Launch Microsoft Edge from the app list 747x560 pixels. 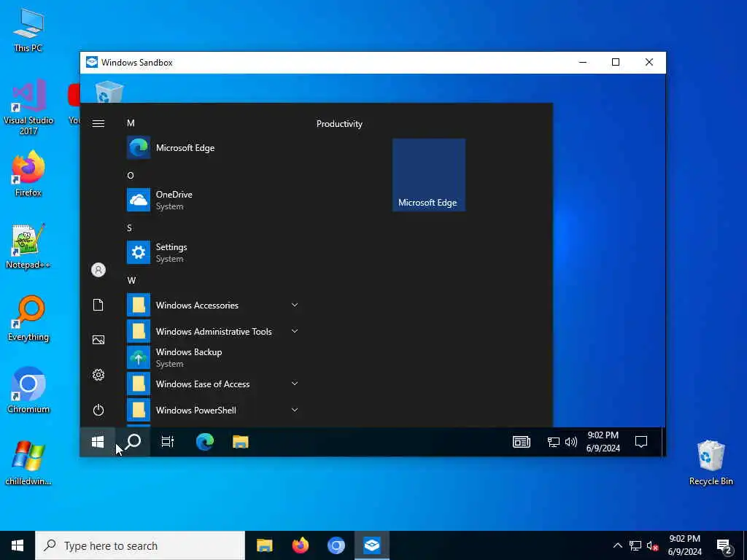coord(214,147)
